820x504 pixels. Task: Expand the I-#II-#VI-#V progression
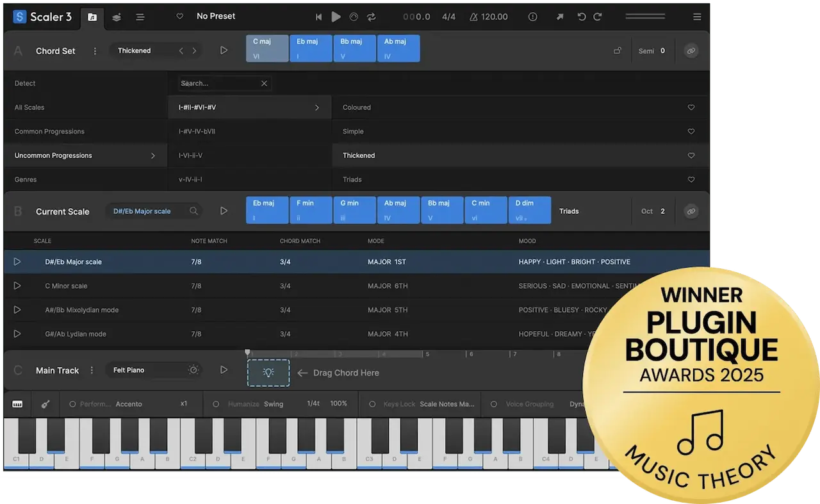pos(250,108)
